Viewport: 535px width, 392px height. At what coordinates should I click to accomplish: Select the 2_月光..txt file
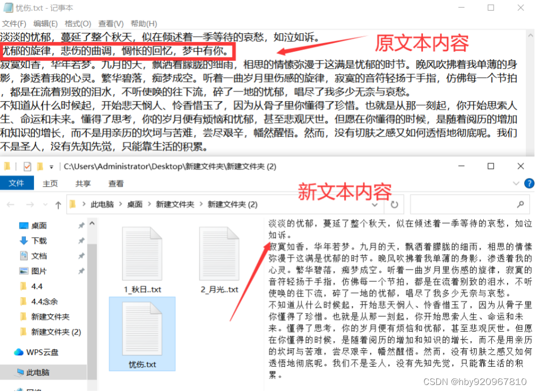[x=220, y=260]
